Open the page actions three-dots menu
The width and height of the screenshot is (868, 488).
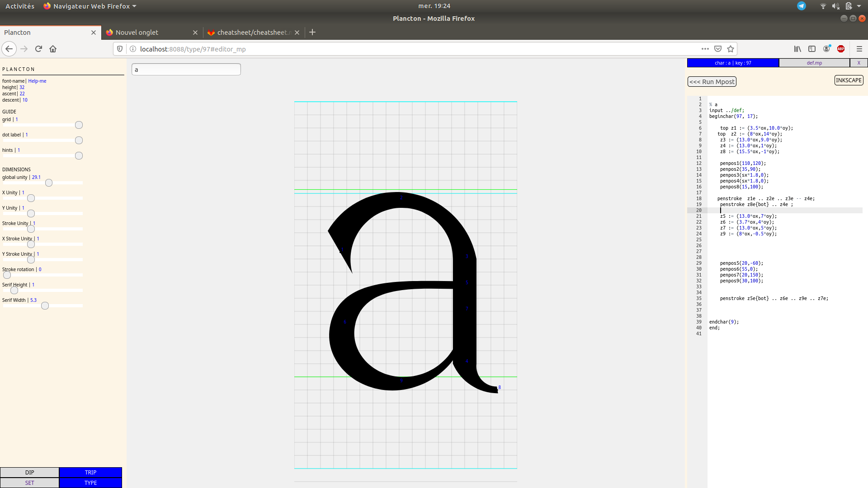tap(705, 49)
